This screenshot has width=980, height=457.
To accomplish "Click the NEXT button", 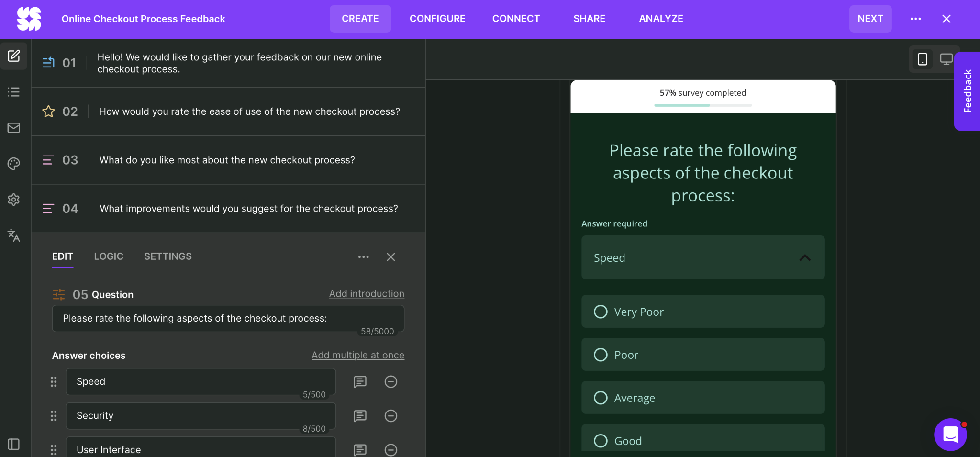I will pyautogui.click(x=870, y=19).
